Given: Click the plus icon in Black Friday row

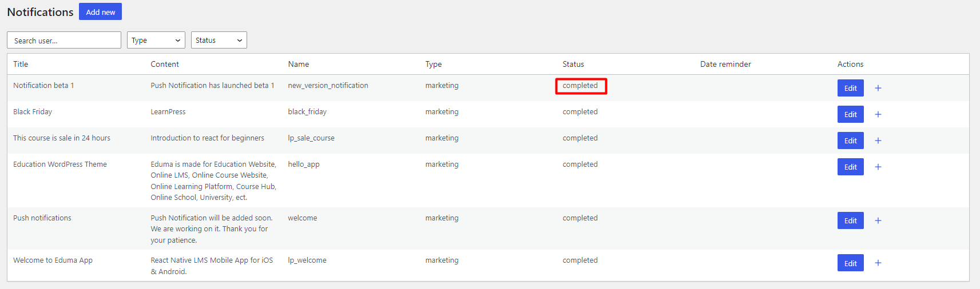Looking at the screenshot, I should (878, 114).
